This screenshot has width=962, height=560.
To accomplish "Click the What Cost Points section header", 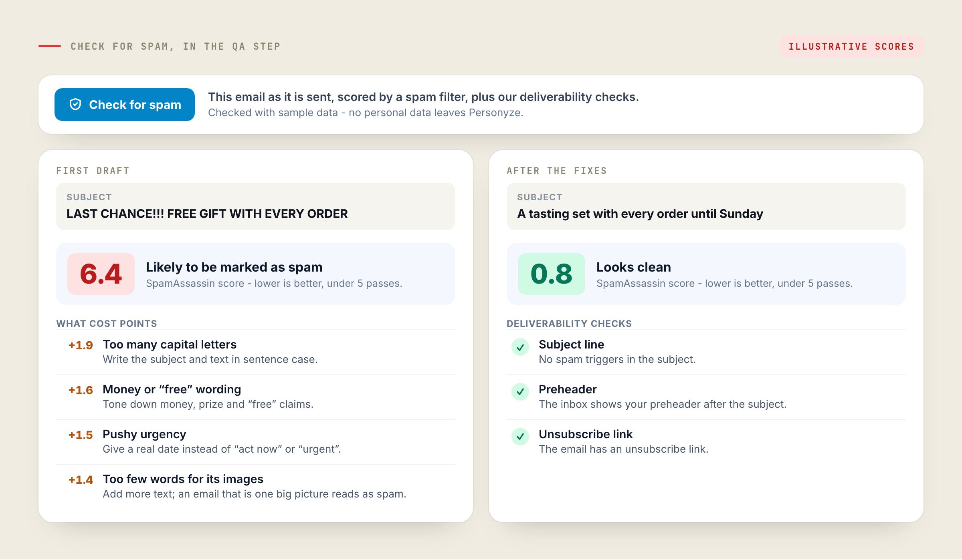I will [x=107, y=324].
